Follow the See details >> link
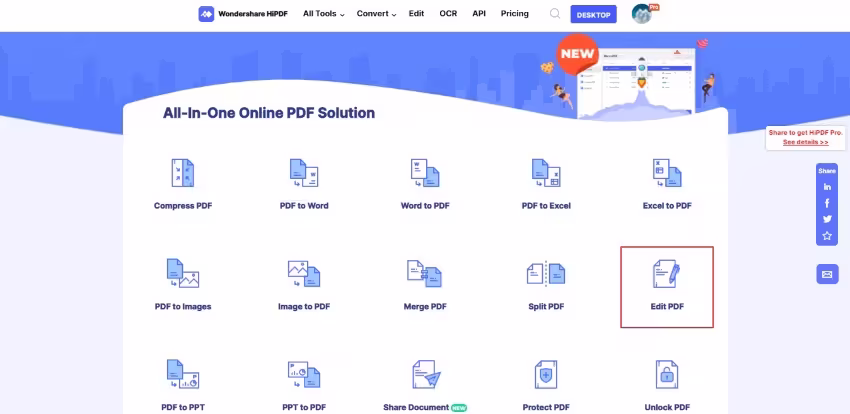Viewport: 850px width, 414px height. [x=806, y=142]
